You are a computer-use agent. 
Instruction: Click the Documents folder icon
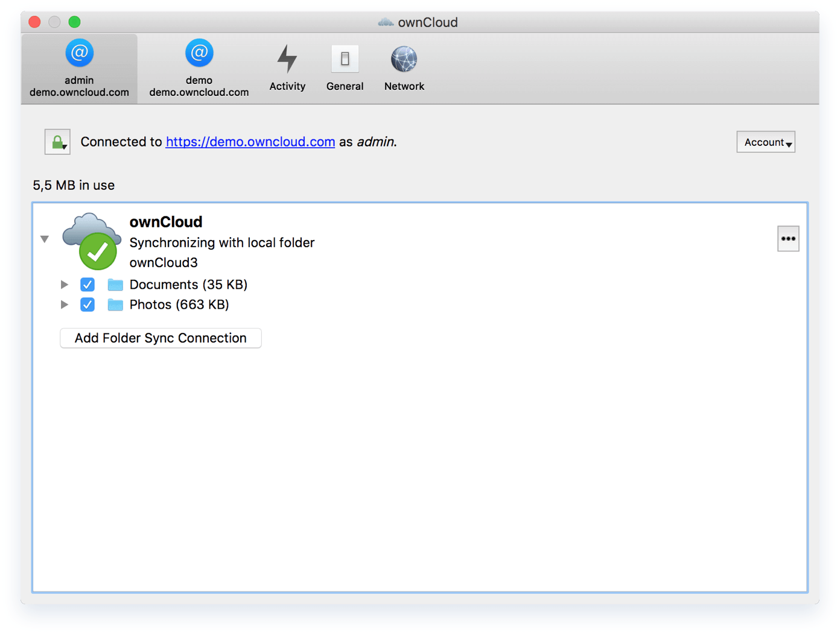coord(115,285)
